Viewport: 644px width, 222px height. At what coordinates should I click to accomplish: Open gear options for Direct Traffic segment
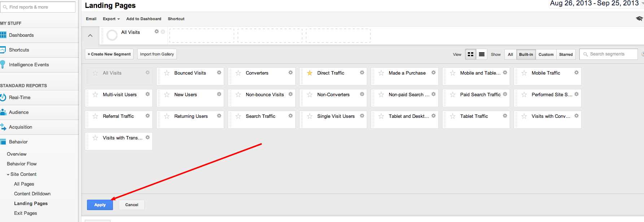[362, 72]
